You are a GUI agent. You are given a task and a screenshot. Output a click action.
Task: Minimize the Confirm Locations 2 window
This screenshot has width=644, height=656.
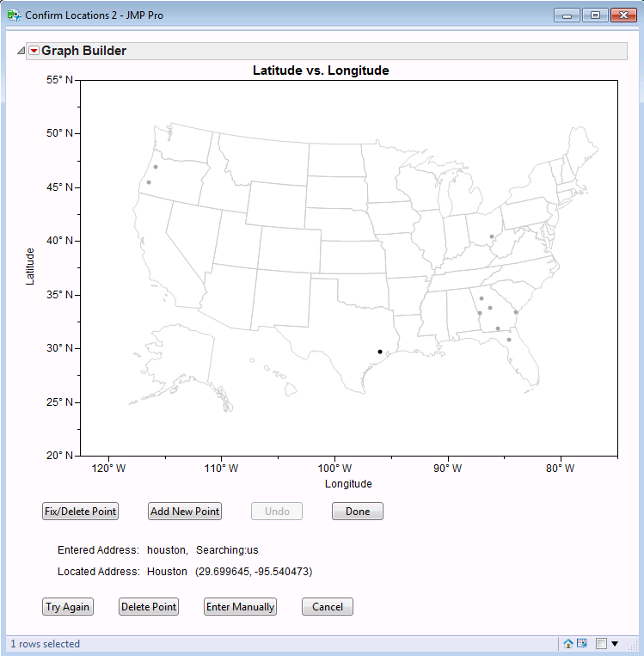567,15
